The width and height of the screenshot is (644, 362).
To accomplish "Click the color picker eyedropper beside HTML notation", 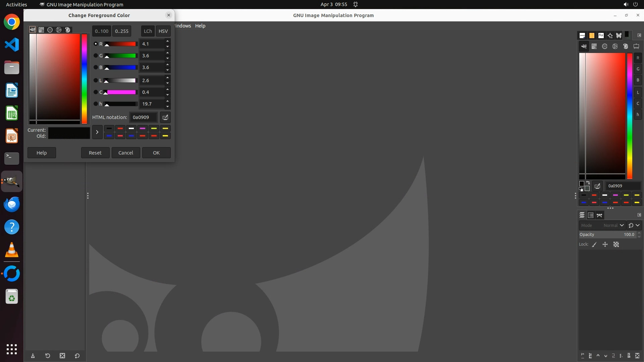I will click(x=165, y=117).
